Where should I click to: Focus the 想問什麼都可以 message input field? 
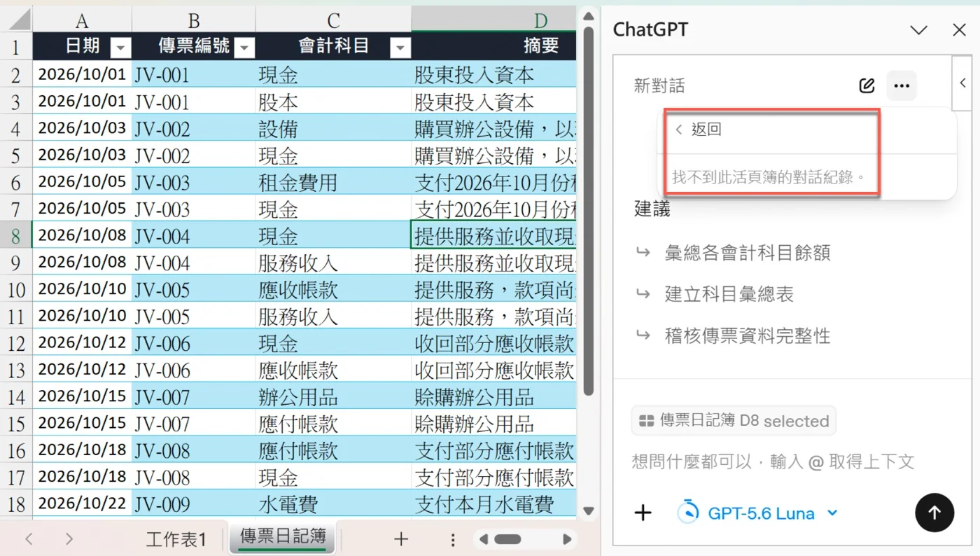pos(773,461)
